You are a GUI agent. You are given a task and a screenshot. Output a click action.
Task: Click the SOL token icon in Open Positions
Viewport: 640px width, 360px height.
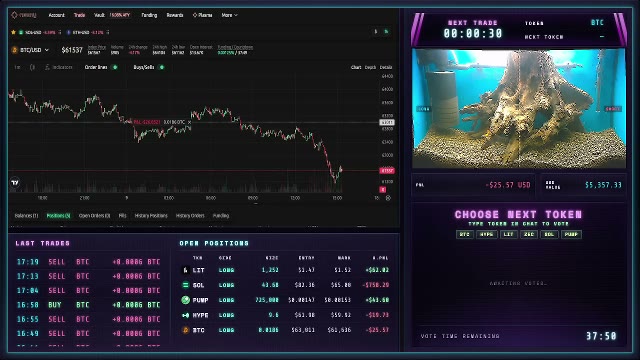[185, 285]
